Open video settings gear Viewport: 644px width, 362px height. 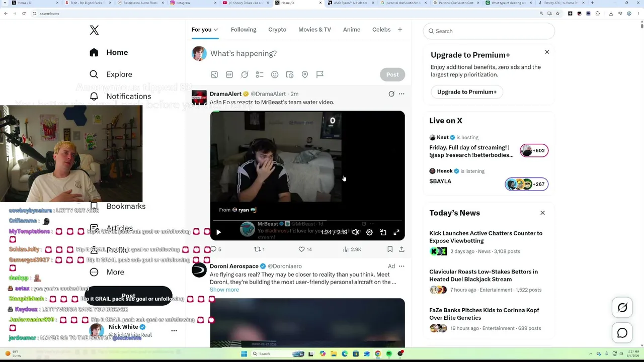pyautogui.click(x=369, y=232)
